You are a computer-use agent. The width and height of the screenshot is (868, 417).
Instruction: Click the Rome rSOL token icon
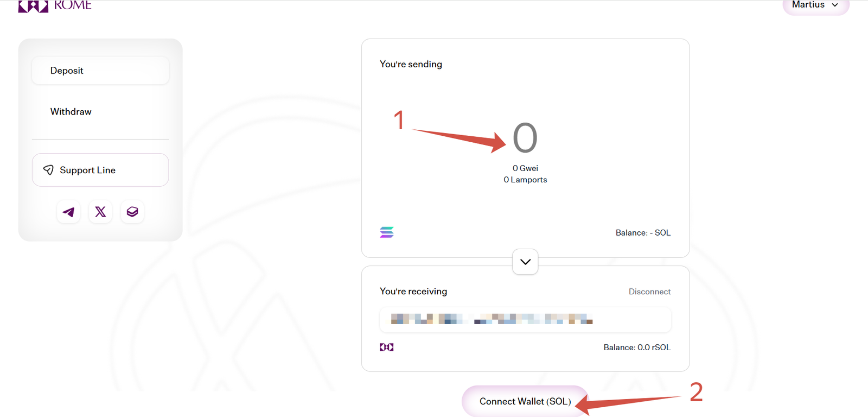(x=387, y=347)
